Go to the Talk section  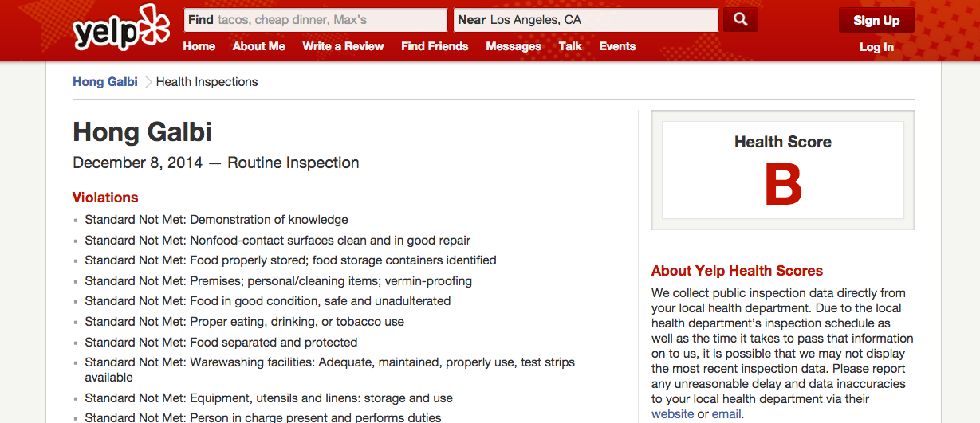(570, 46)
